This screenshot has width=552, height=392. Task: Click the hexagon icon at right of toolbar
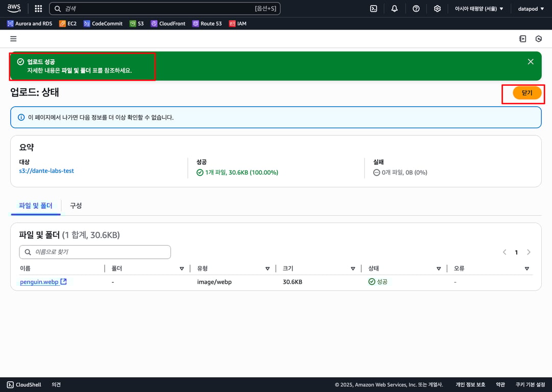538,39
